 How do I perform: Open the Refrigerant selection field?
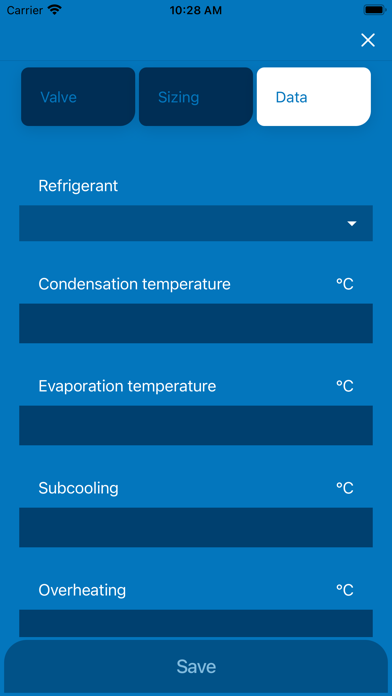click(x=196, y=223)
